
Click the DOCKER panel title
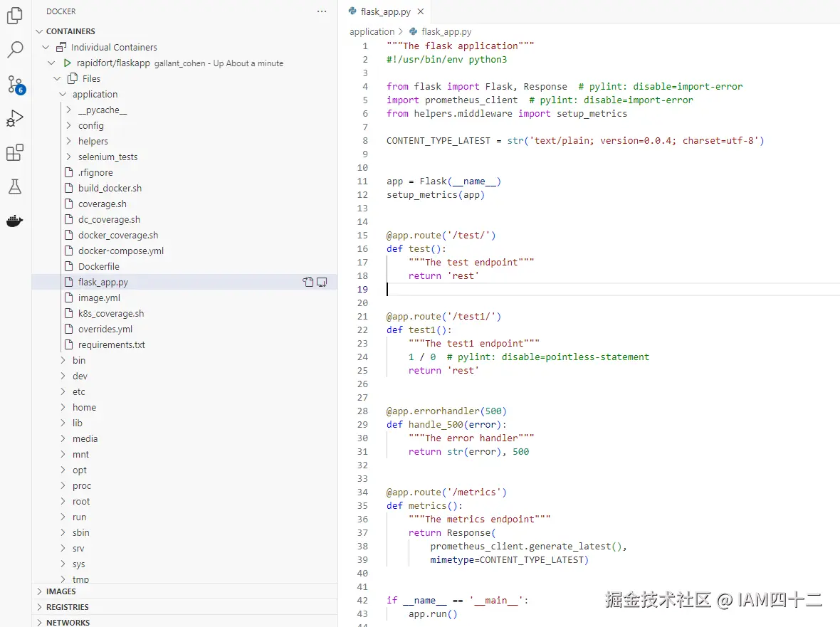[61, 11]
